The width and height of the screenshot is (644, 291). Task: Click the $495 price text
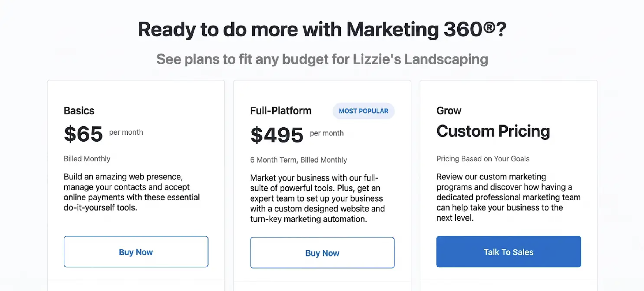(277, 135)
